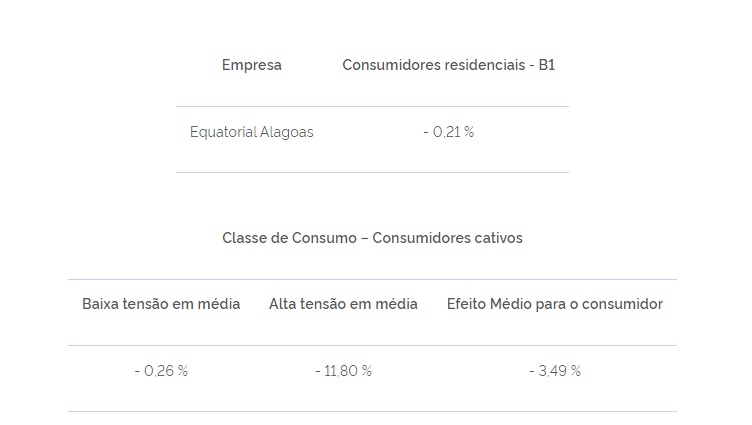Viewport: 752px width, 425px height.
Task: Select Efeito Médio para o consumidor header
Action: (554, 304)
